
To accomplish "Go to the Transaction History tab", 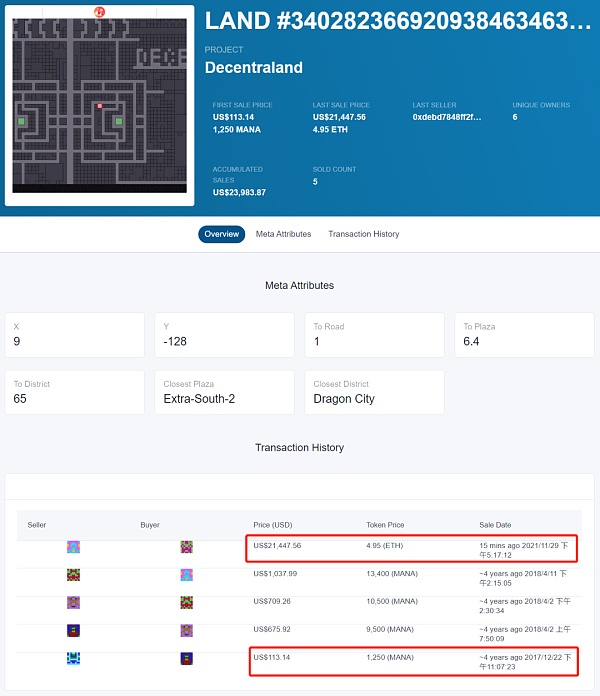I will pos(363,234).
